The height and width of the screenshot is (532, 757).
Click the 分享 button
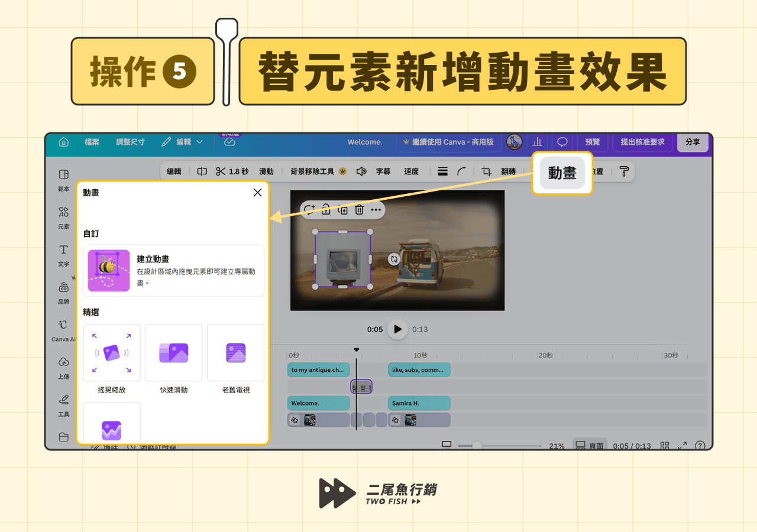[x=693, y=142]
